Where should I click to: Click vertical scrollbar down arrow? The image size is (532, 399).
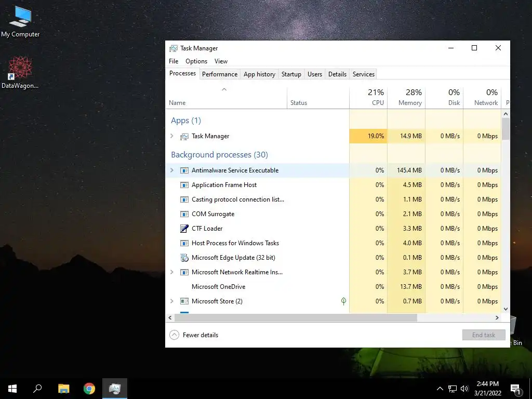coord(506,309)
